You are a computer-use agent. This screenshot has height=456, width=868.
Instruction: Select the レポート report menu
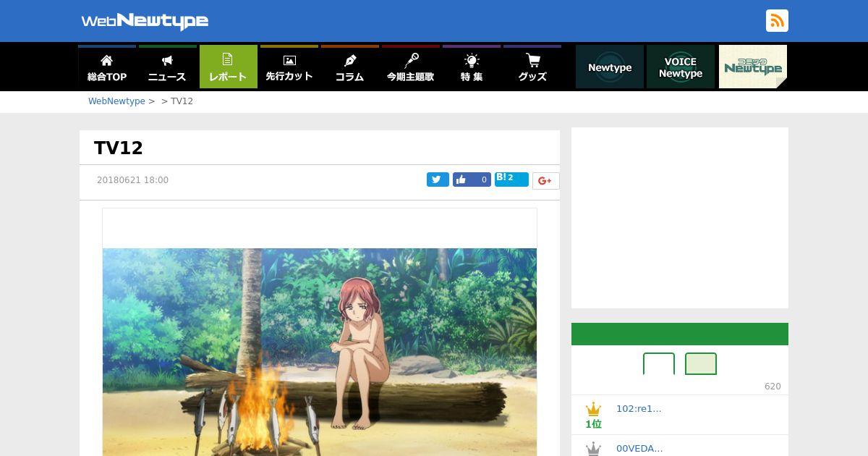[x=229, y=67]
